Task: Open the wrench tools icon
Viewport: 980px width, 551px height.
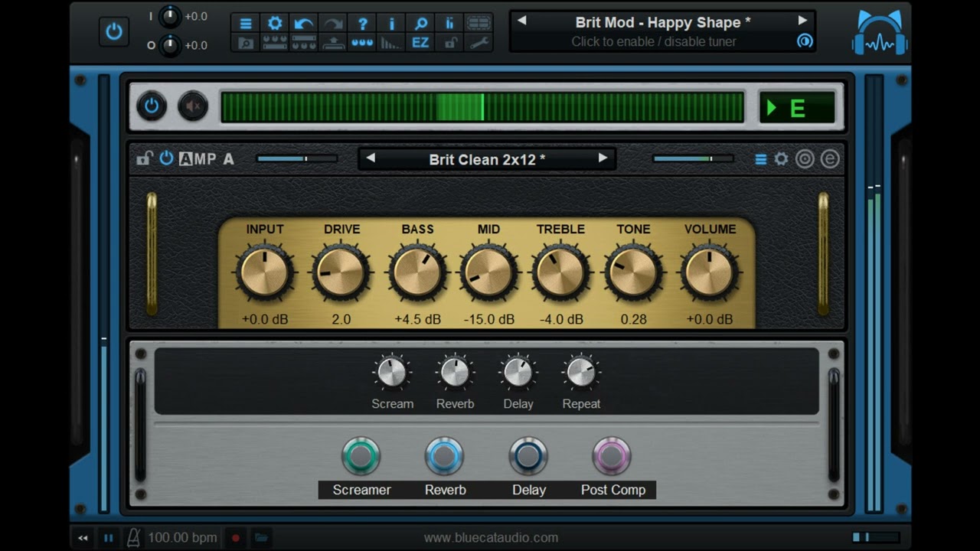Action: pos(479,43)
